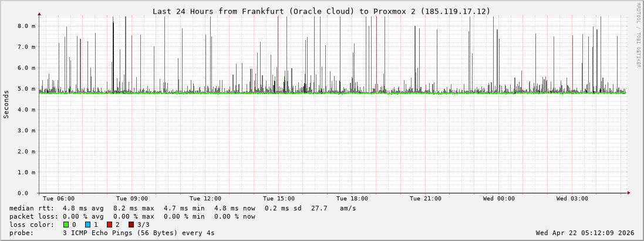The width and height of the screenshot is (644, 241).
Task: Click the vertical Seconds axis label
Action: [6, 104]
